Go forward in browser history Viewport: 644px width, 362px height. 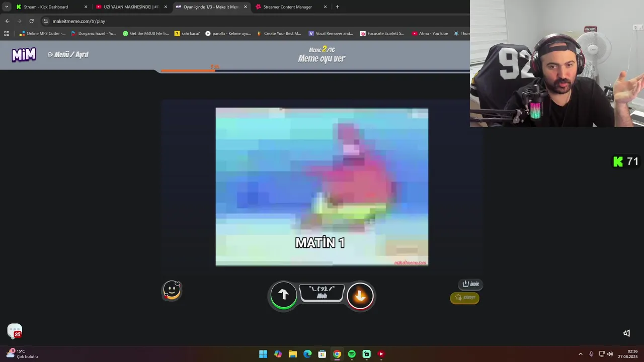[19, 21]
